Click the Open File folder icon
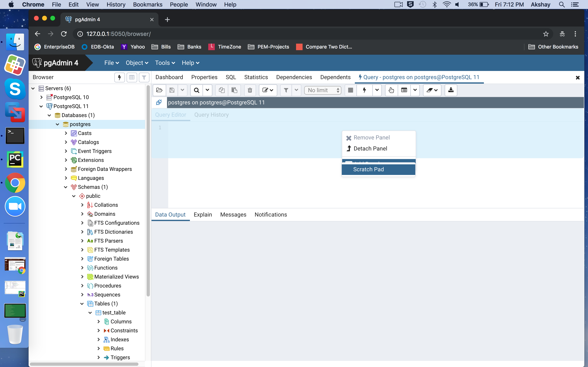This screenshot has height=367, width=588. (x=159, y=90)
